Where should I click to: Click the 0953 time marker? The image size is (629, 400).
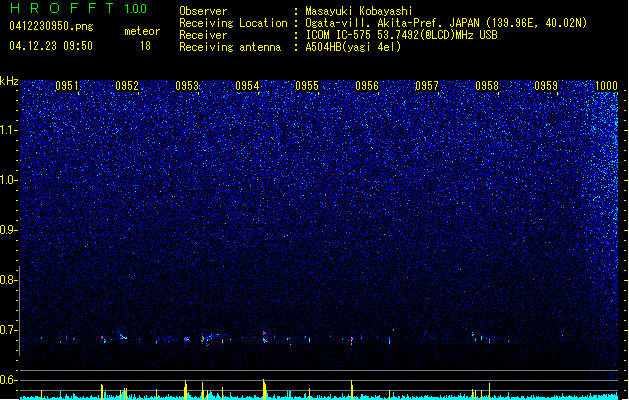click(x=187, y=86)
